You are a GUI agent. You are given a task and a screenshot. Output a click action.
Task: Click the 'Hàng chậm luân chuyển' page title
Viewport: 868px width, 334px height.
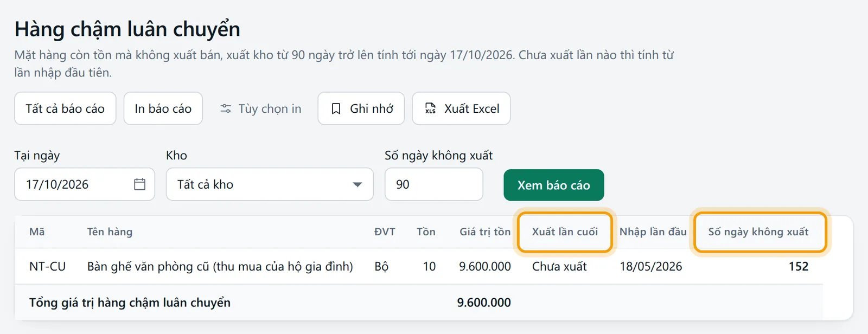tap(127, 29)
